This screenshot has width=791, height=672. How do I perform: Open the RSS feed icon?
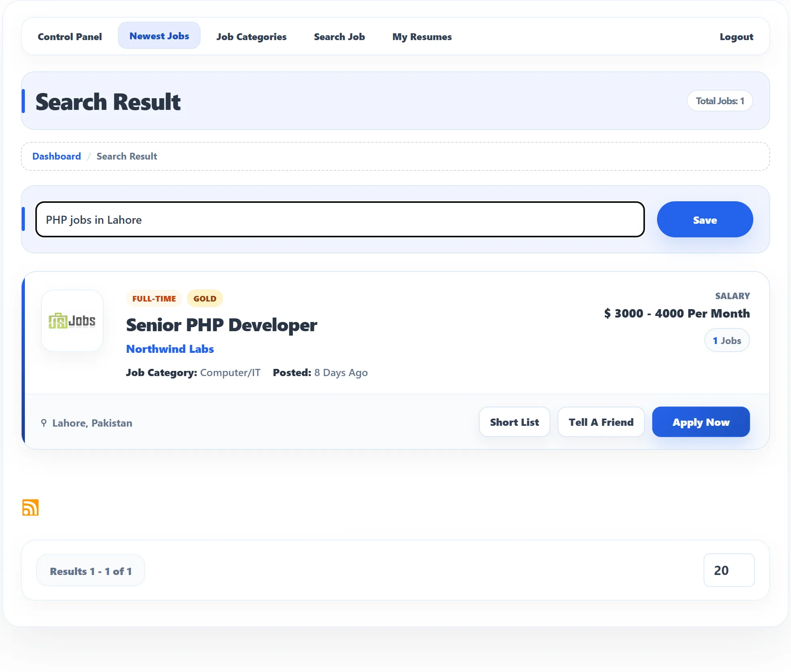point(30,507)
